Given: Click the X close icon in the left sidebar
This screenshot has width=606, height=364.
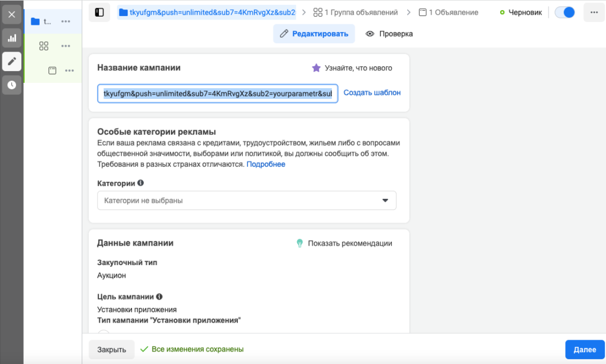Looking at the screenshot, I should coord(12,15).
